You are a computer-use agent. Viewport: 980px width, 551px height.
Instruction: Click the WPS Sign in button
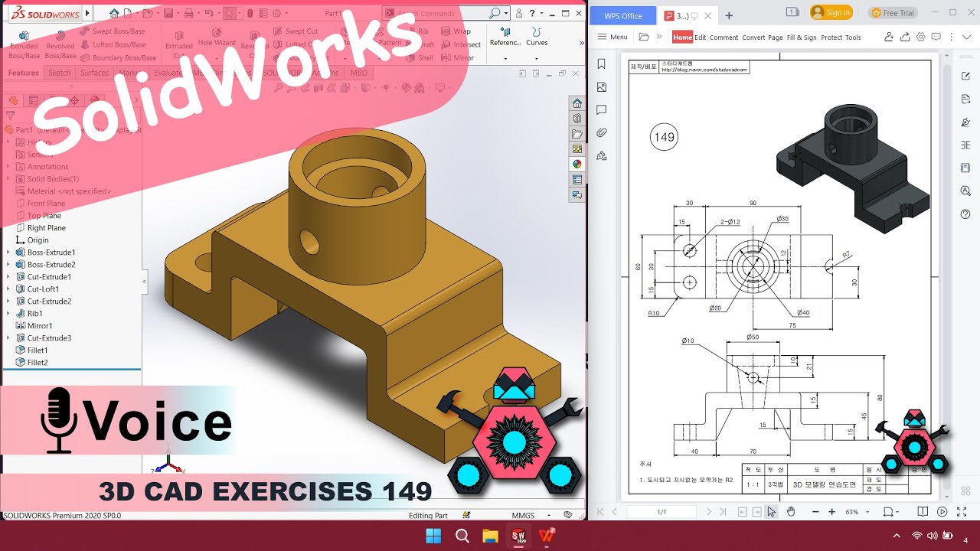coord(831,12)
